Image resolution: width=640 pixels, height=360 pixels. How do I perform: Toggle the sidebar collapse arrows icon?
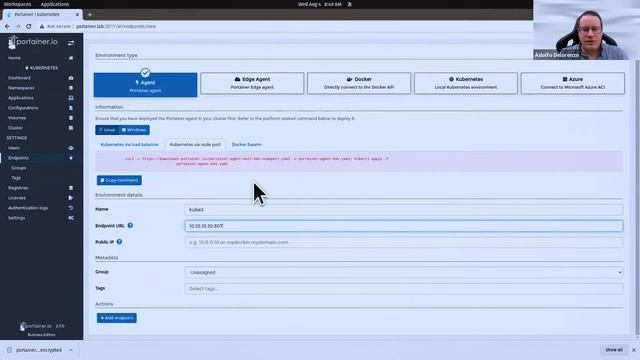coord(71,43)
